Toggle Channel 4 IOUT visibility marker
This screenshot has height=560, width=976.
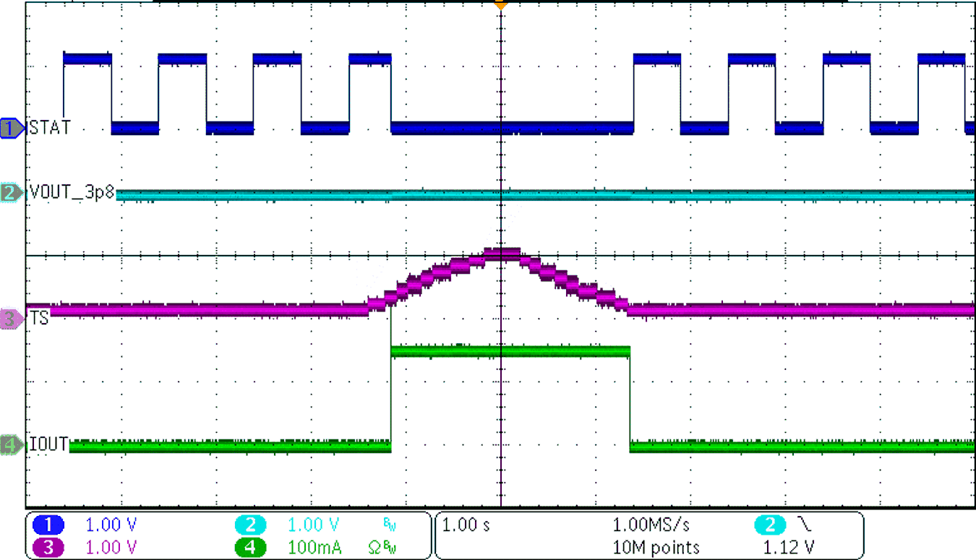pos(10,446)
